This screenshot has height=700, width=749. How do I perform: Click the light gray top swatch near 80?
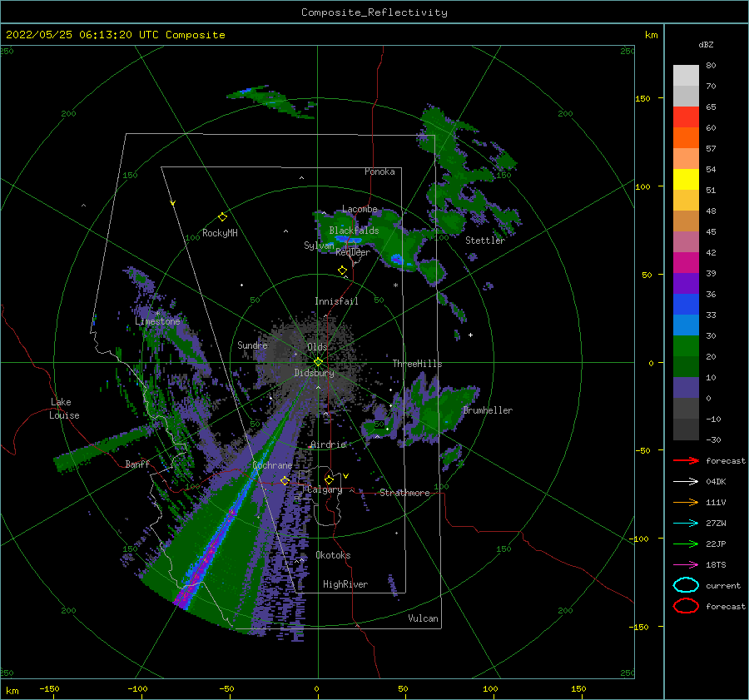click(x=686, y=75)
